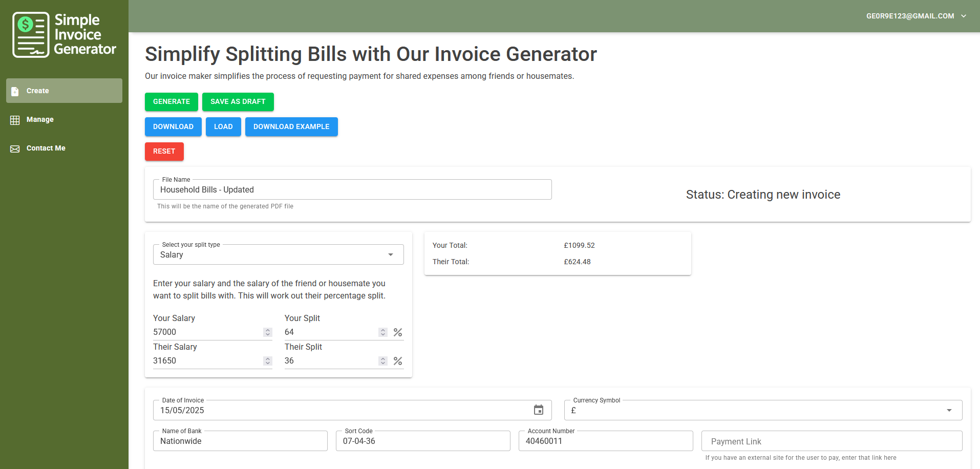
Task: Click the red RESET button
Action: coord(164,151)
